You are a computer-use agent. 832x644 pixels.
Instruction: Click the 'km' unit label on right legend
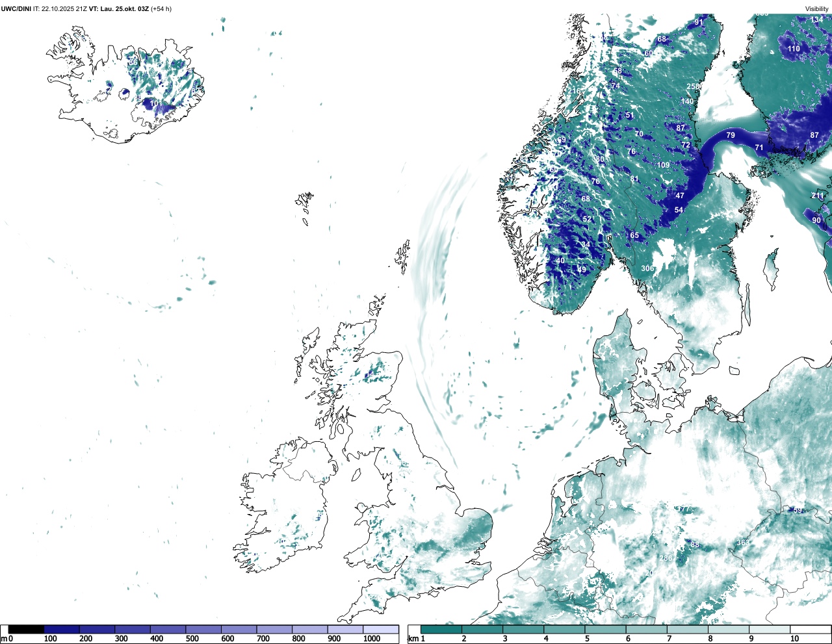click(413, 639)
